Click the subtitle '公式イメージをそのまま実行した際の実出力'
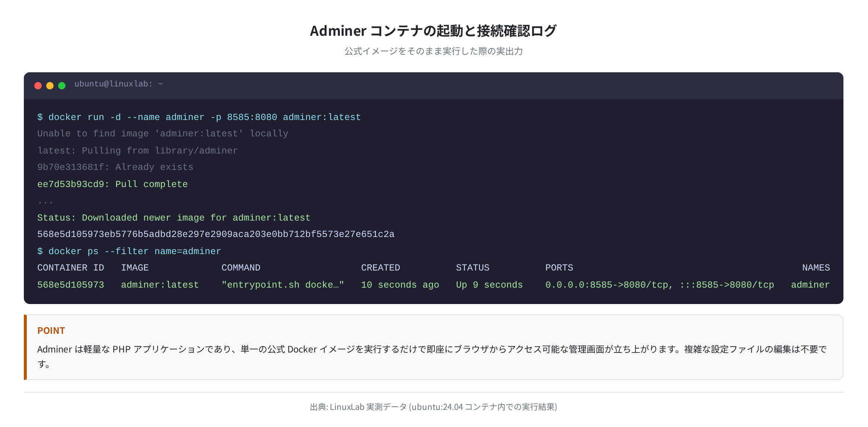868x427 pixels. click(434, 51)
